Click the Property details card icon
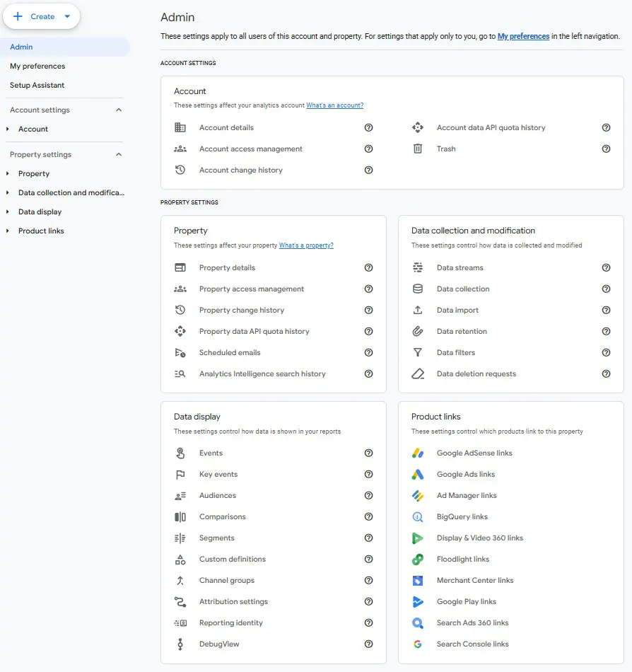Image resolution: width=632 pixels, height=672 pixels. [x=180, y=268]
